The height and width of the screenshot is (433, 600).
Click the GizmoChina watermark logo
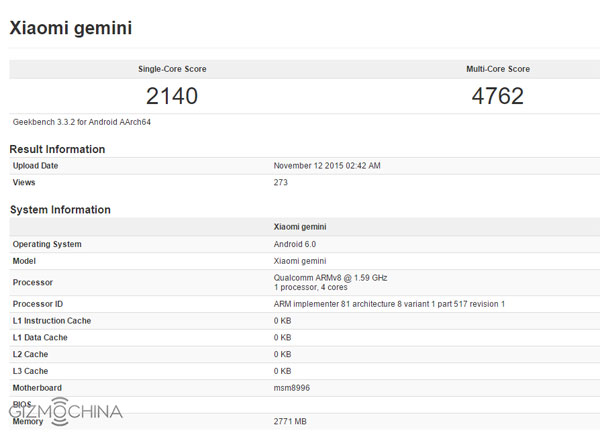coord(66,412)
